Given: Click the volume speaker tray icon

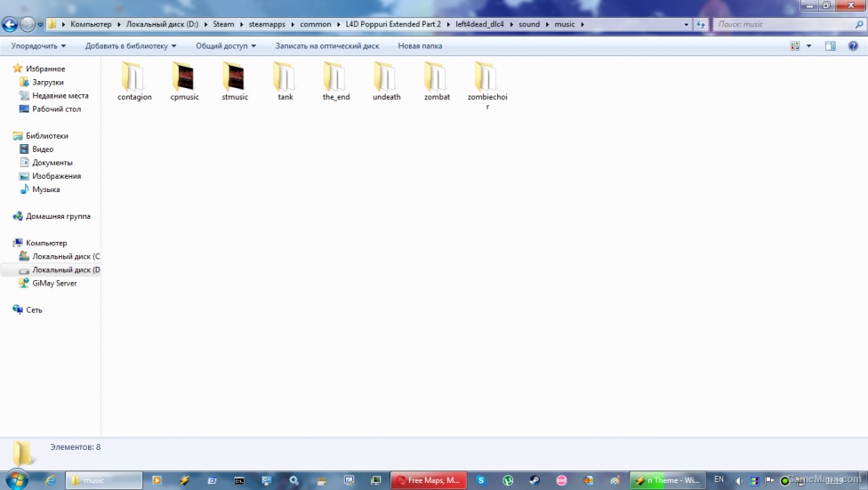Looking at the screenshot, I should tap(739, 480).
